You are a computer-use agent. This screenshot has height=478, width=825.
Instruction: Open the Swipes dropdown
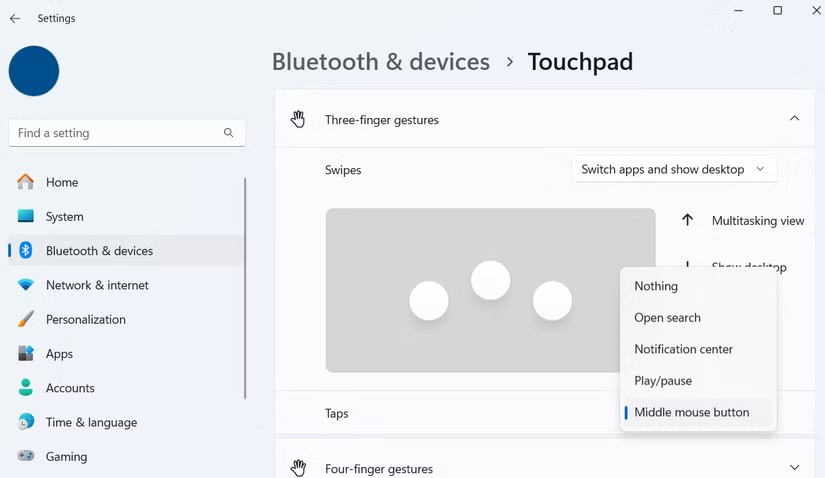674,170
